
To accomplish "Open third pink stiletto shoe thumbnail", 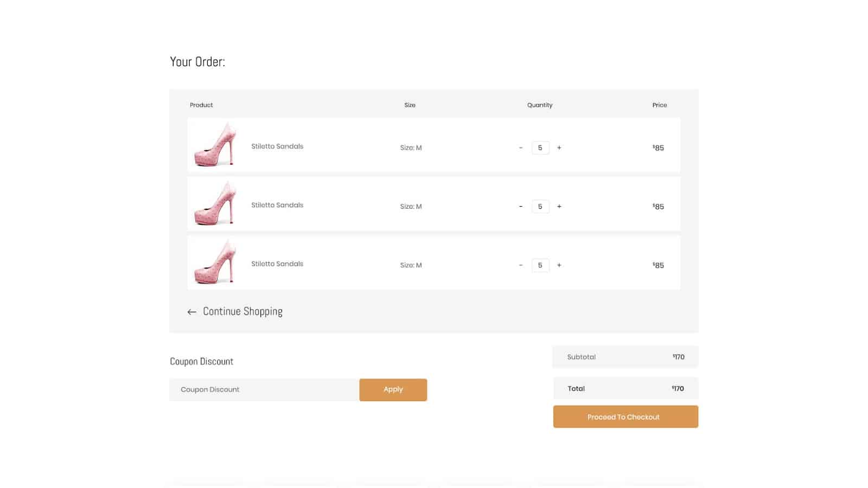I will (x=215, y=261).
